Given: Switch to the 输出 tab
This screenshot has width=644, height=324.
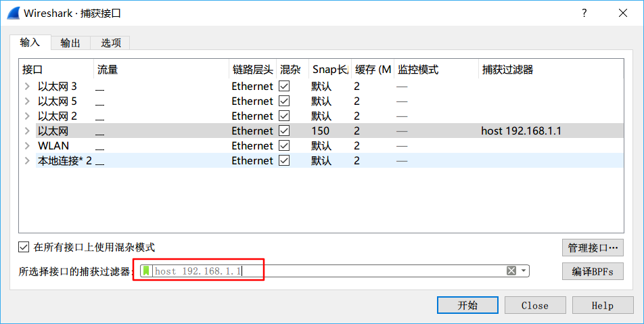Looking at the screenshot, I should (70, 43).
